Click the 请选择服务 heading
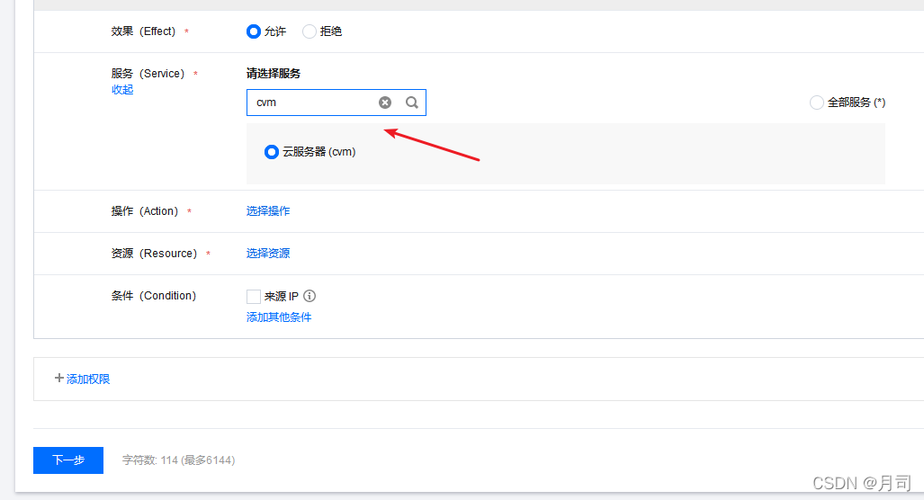The image size is (924, 500). pos(273,74)
